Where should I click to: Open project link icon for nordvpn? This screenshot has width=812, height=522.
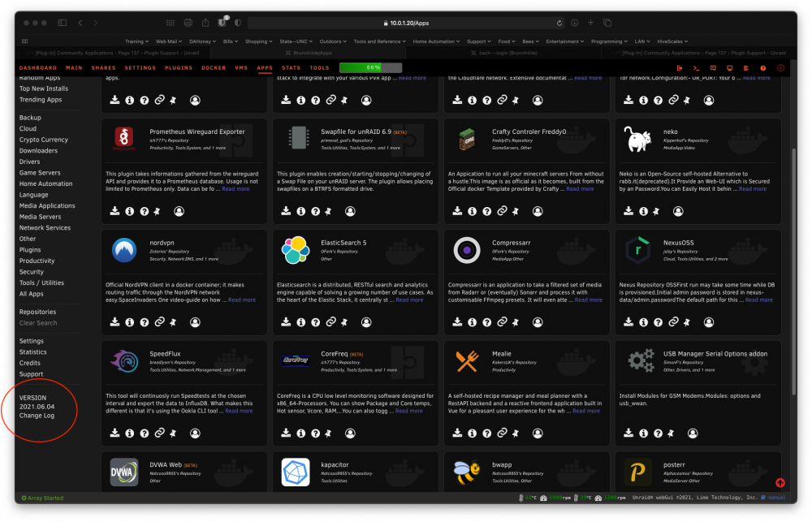click(x=159, y=321)
